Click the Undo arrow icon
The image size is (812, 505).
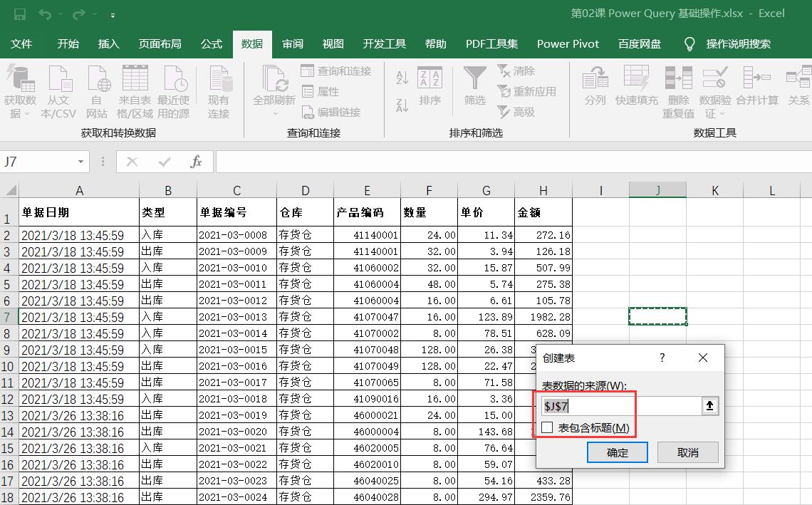point(45,14)
